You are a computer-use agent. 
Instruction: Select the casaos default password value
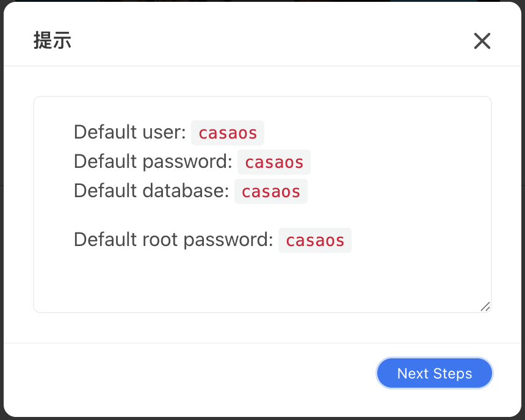[x=274, y=162]
